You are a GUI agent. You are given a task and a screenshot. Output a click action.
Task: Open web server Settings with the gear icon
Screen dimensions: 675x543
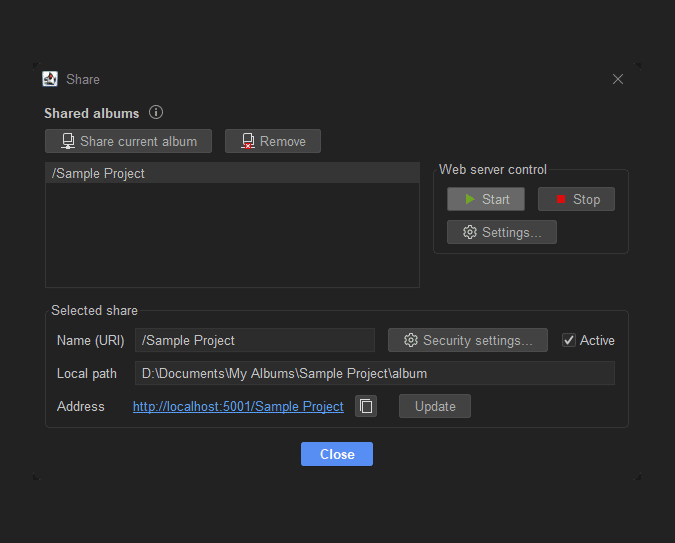pos(502,232)
